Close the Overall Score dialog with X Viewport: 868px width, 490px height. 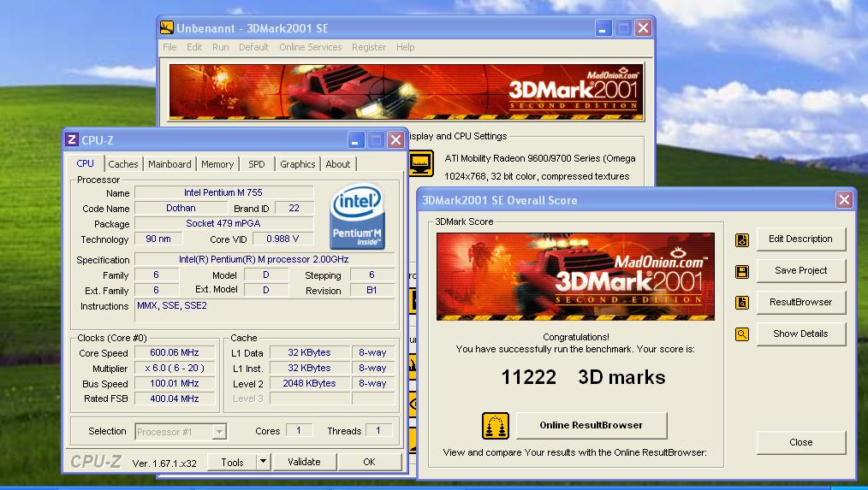(x=844, y=199)
